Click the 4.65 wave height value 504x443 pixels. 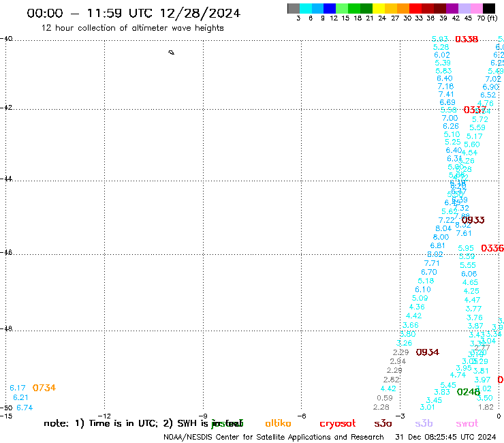pos(470,282)
